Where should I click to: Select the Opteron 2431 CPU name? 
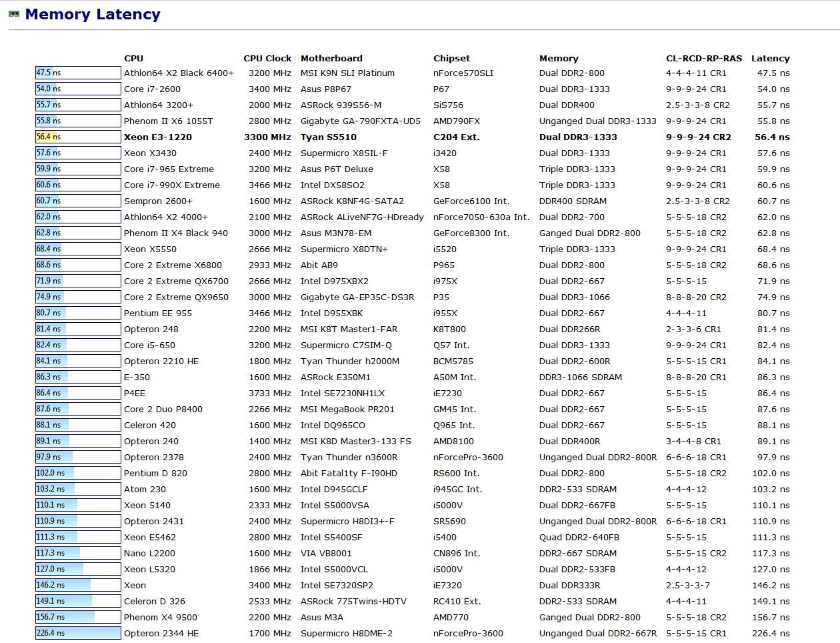154,521
